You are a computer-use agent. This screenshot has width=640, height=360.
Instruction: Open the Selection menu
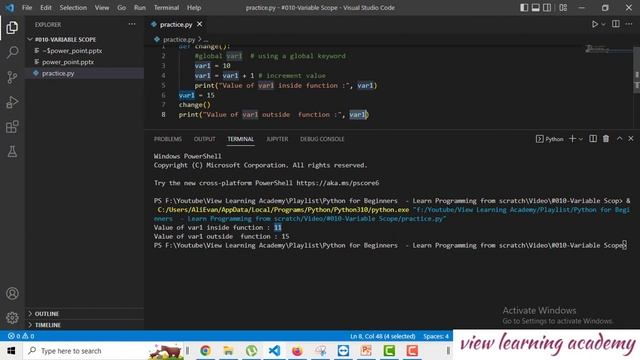point(73,8)
